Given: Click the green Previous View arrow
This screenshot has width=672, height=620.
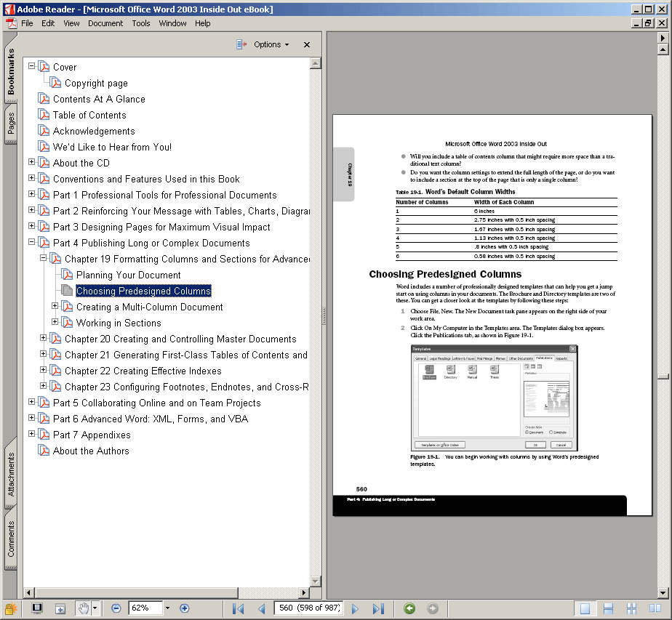Looking at the screenshot, I should pos(409,608).
